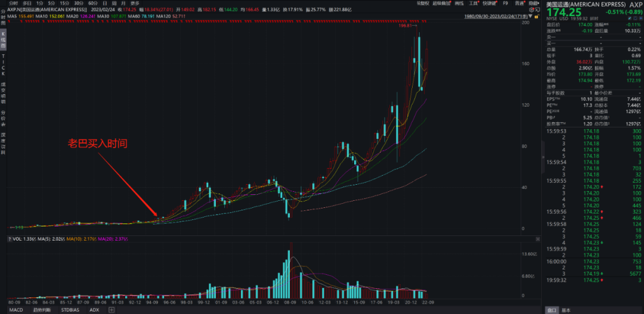Expand hidden toolbar items arrow after 隐藏
This screenshot has height=314, width=644.
coord(538,4)
